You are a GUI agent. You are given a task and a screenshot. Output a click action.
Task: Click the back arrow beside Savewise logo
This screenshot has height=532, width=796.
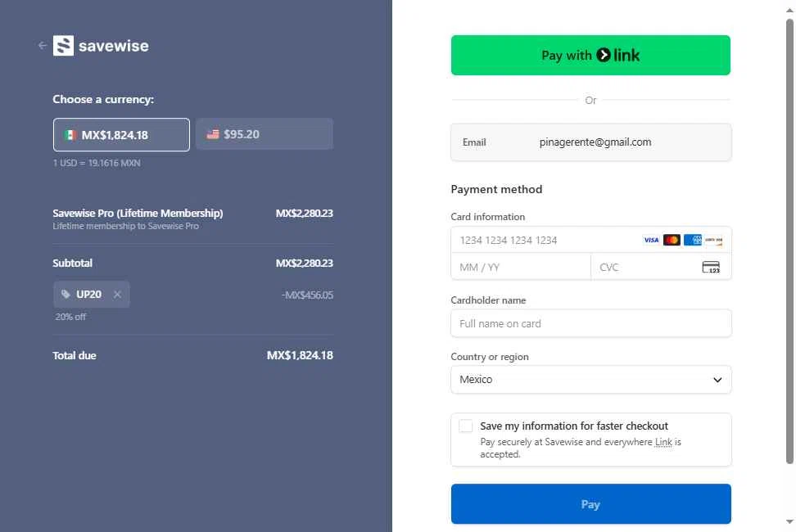click(x=43, y=46)
